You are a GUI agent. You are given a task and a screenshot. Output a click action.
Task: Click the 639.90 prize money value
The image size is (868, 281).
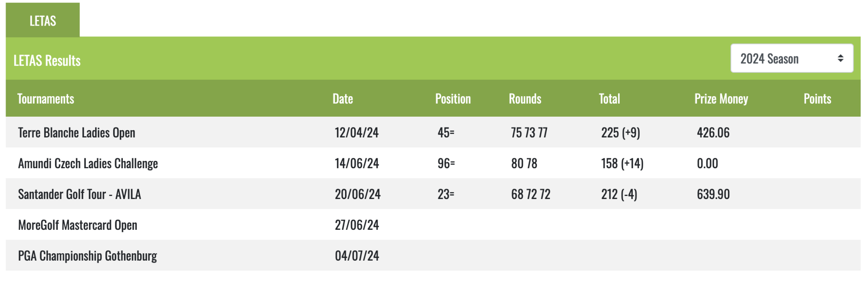tap(713, 194)
